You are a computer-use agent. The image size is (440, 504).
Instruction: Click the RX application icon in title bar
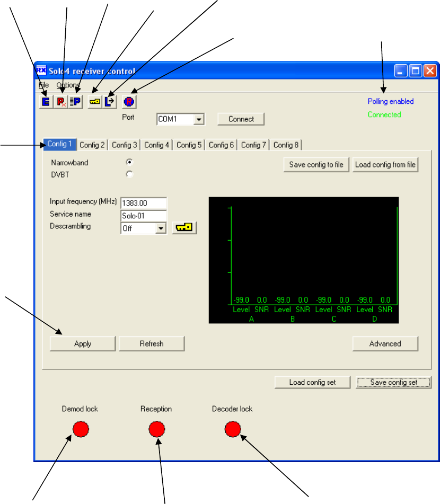(41, 70)
